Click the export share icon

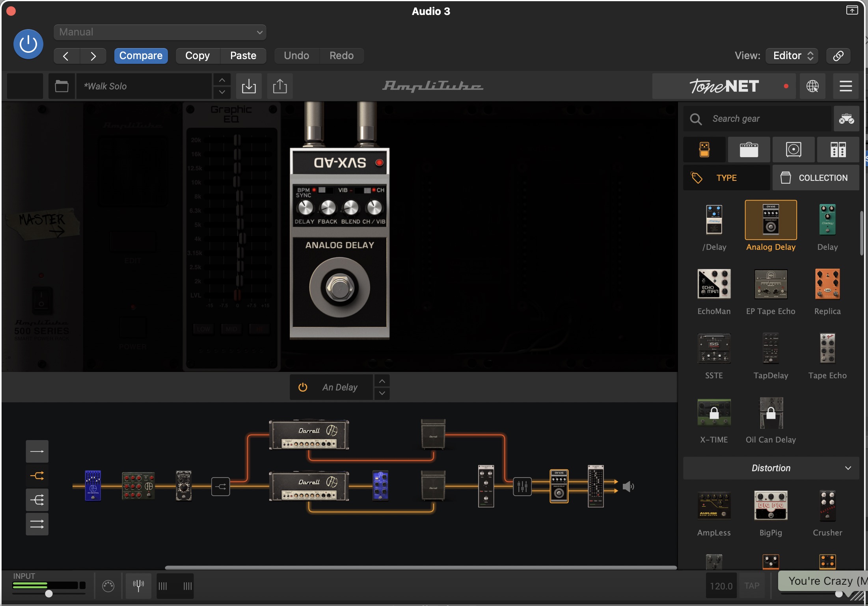pyautogui.click(x=280, y=86)
